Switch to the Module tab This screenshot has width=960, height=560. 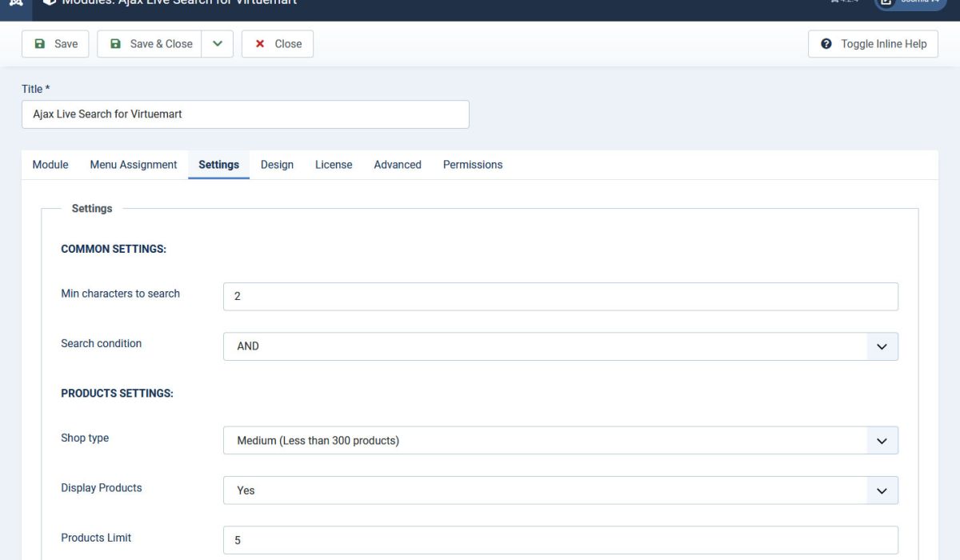click(x=50, y=165)
